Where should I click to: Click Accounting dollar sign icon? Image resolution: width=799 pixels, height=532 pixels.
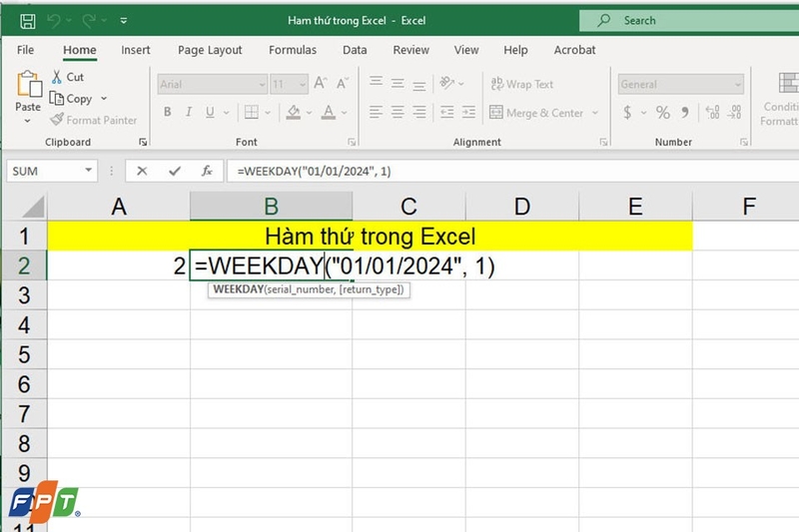(627, 112)
